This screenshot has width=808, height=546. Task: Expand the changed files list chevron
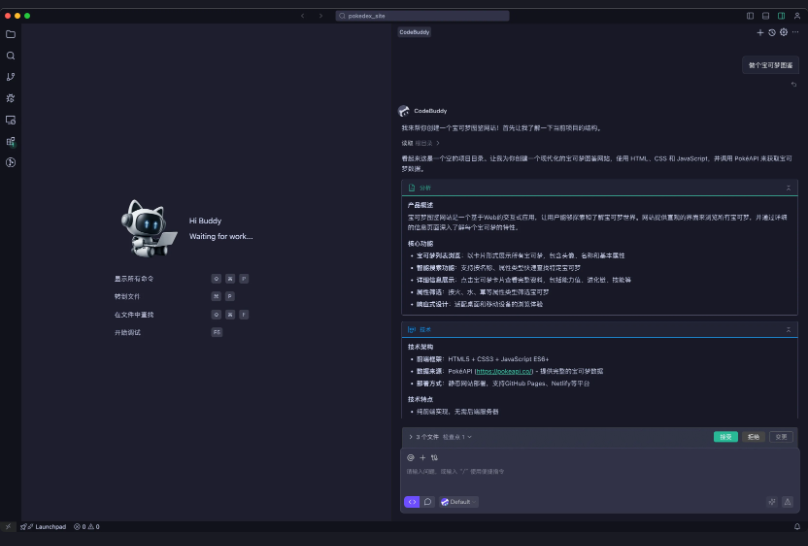click(x=410, y=437)
